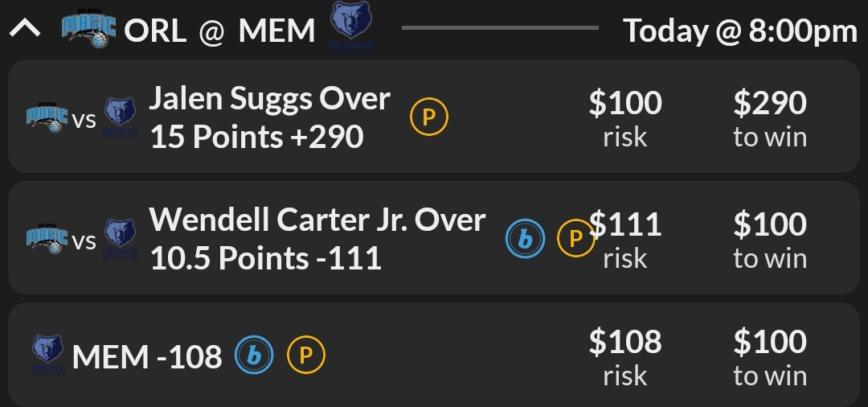Click the Grizzlies logo in Wendell Carter row
Screen dimensions: 868x407
click(x=120, y=239)
